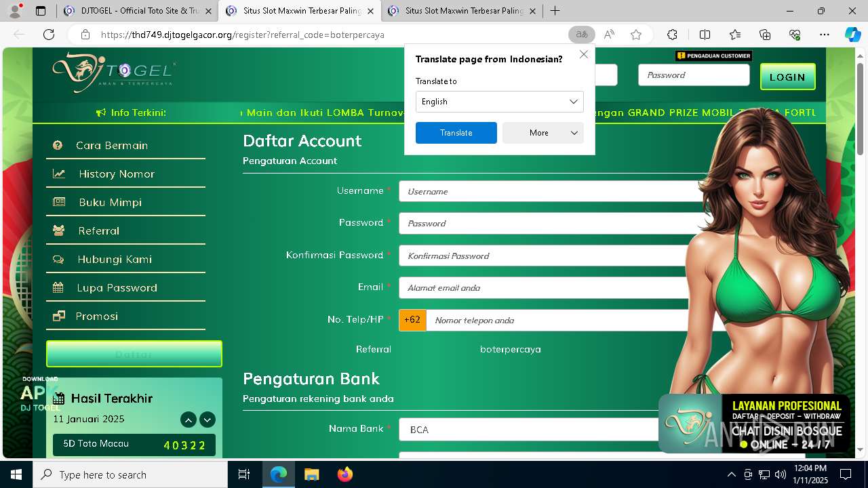Open the Chat Disini Bosque live chat
The height and width of the screenshot is (488, 868).
coord(754,424)
